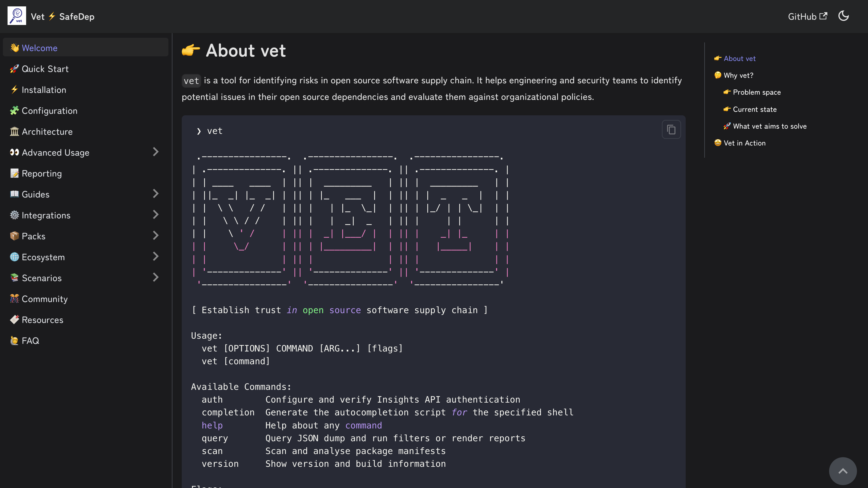The image size is (868, 488).
Task: Jump to the Vet in Action section
Action: coord(745,143)
